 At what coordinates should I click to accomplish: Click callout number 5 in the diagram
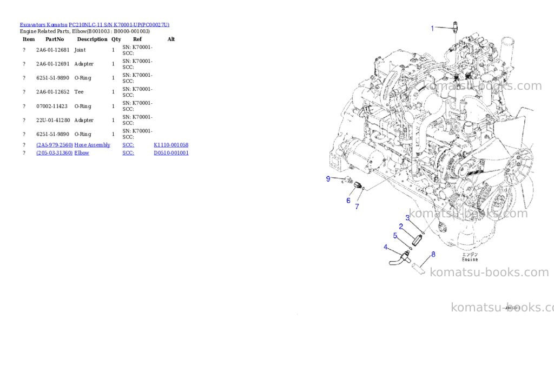pos(395,236)
